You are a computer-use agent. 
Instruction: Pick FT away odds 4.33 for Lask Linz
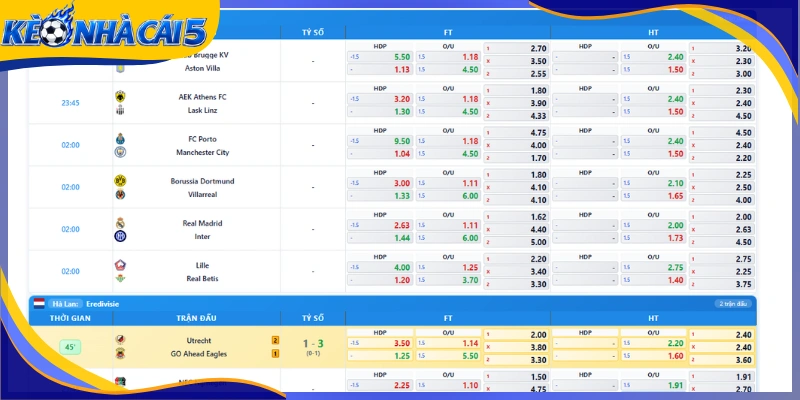pyautogui.click(x=516, y=116)
